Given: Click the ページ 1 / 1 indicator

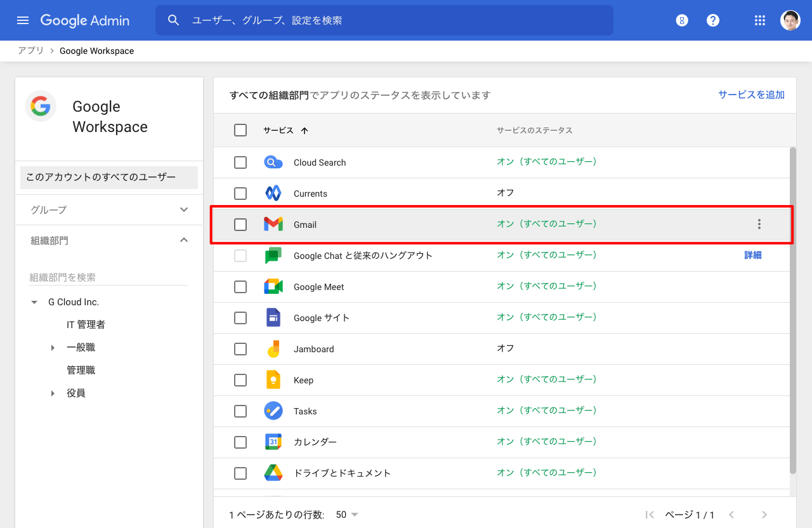Looking at the screenshot, I should pos(690,515).
